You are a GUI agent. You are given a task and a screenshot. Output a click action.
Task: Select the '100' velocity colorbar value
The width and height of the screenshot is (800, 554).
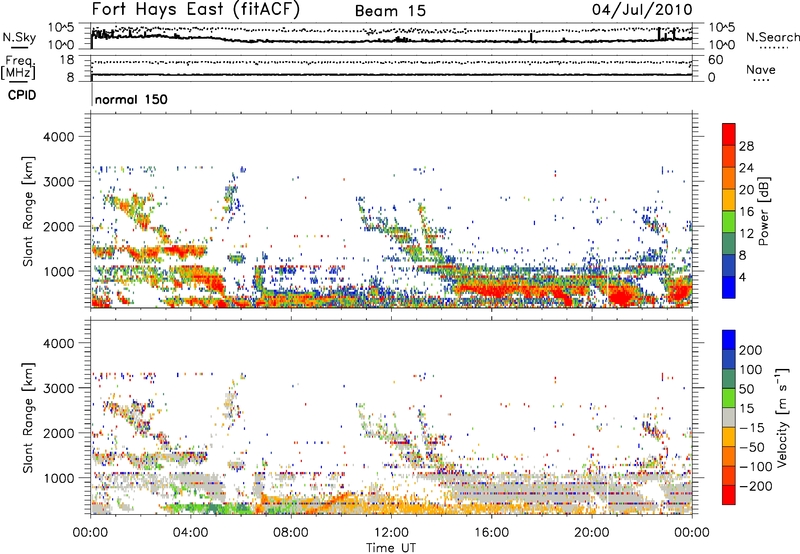(x=751, y=369)
